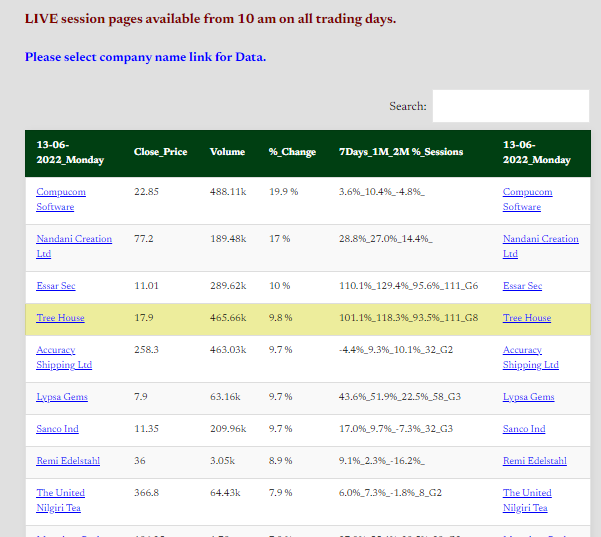
Task: Select sessions text 6.0%_7.3%_-1.8%_8_G2
Action: click(390, 493)
